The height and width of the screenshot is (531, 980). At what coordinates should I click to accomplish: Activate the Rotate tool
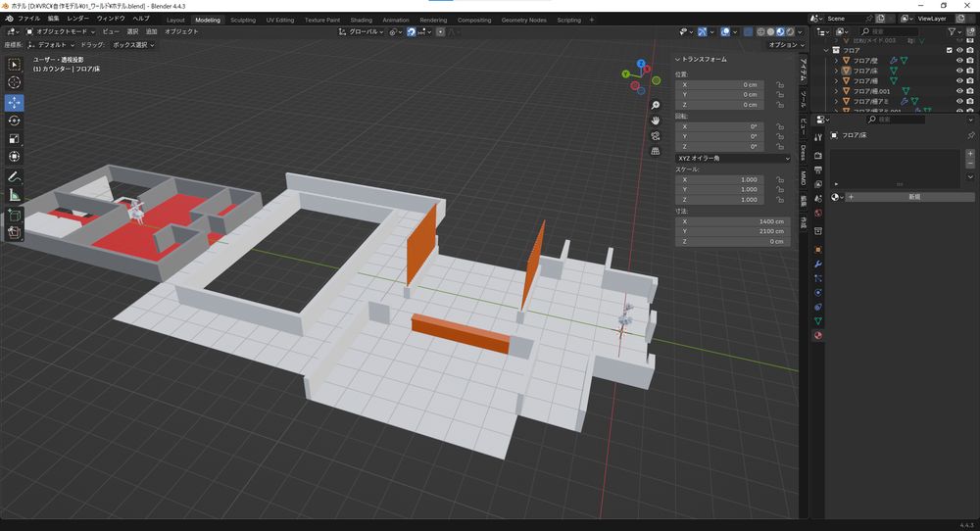[x=15, y=121]
